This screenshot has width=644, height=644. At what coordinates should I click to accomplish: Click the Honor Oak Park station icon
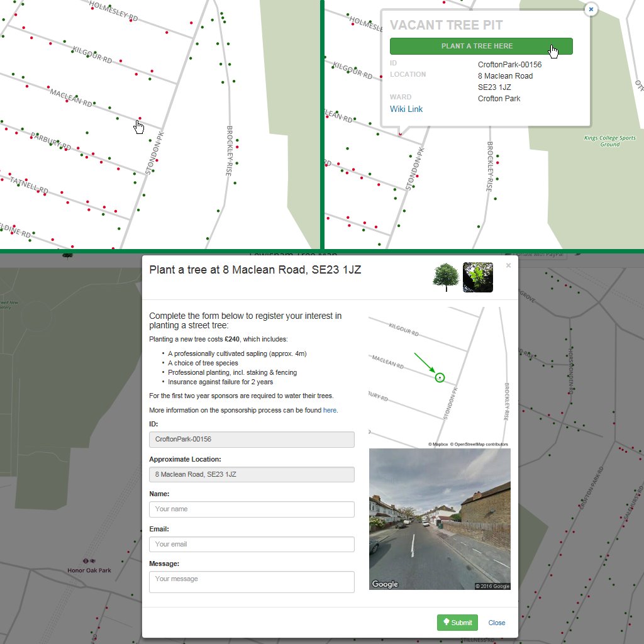[x=89, y=560]
